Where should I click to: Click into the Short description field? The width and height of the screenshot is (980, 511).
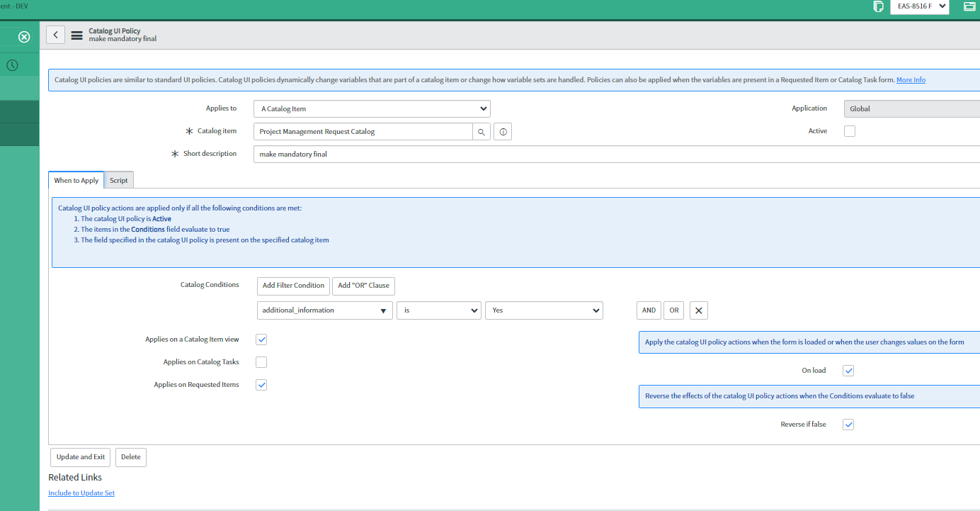click(617, 155)
